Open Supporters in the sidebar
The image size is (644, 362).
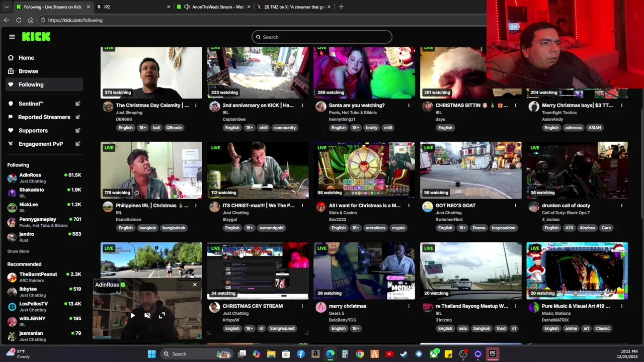(x=33, y=131)
